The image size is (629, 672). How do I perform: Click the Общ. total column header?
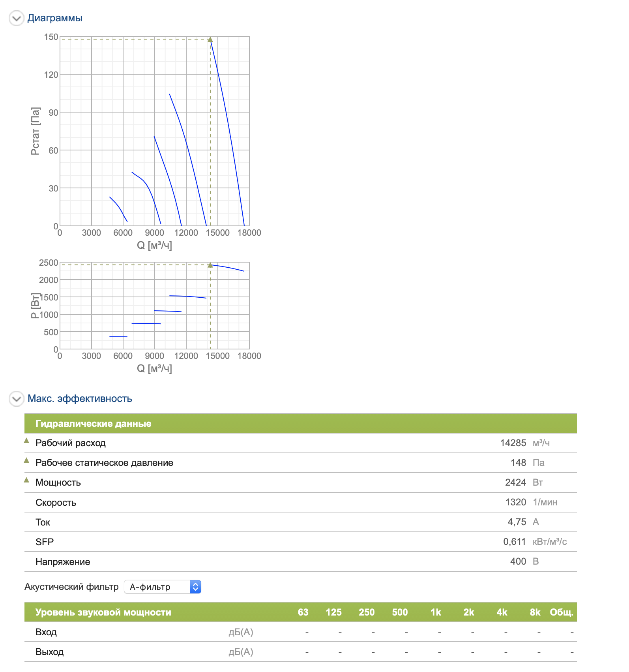pos(561,612)
